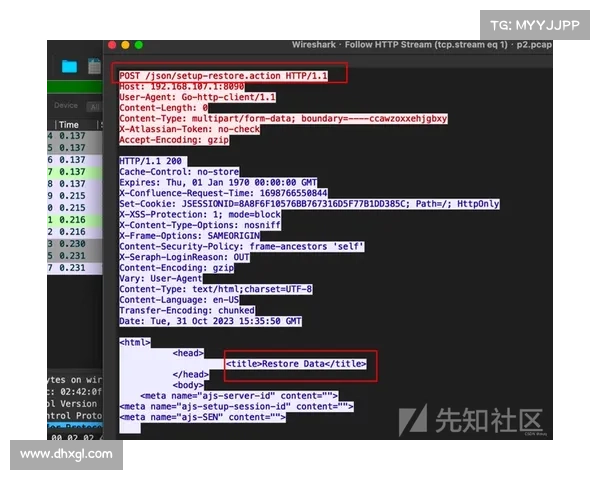Select packet row '5 0.137'

(x=75, y=148)
